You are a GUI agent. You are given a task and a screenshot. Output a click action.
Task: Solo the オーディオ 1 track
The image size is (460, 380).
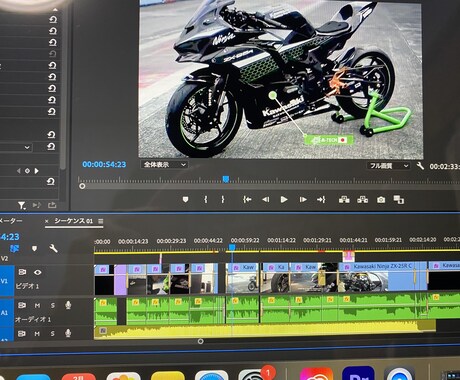(x=53, y=305)
